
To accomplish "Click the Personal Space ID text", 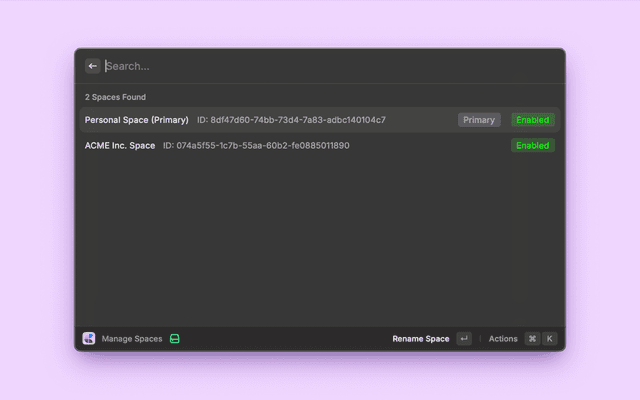I will (291, 120).
